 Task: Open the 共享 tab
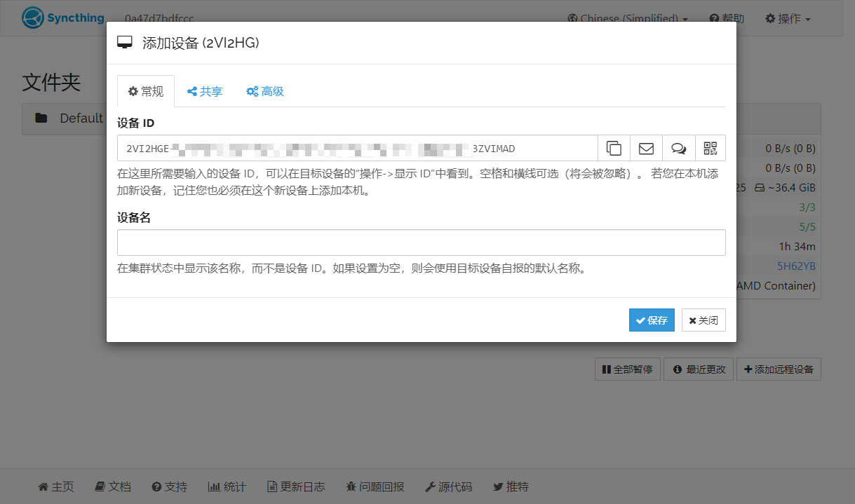pyautogui.click(x=205, y=91)
